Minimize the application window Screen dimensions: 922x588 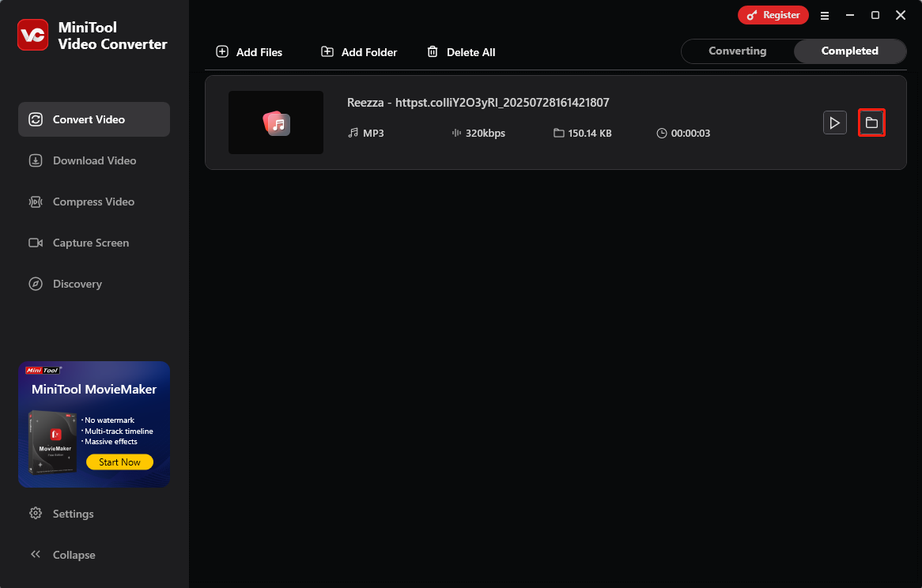click(x=850, y=15)
